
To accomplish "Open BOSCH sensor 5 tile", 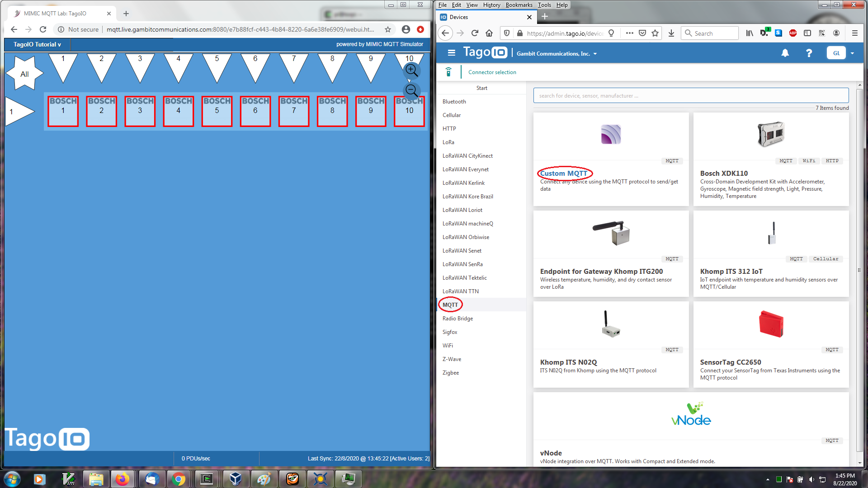I will tap(217, 111).
